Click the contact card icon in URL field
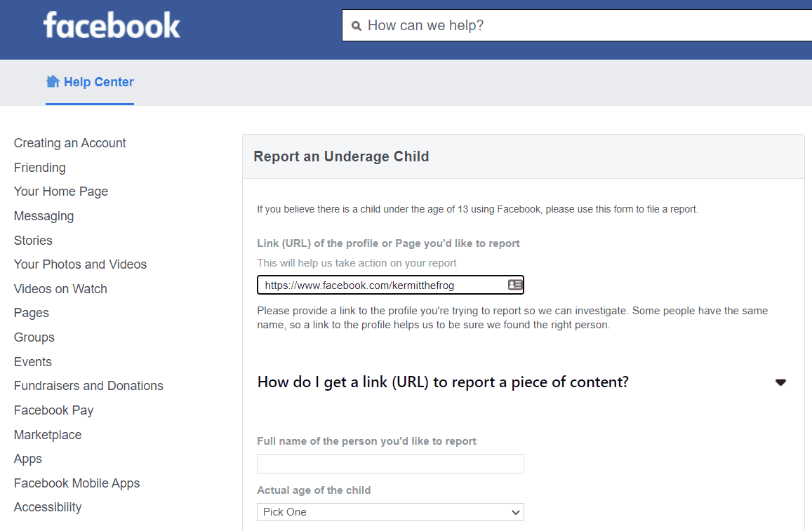 coord(515,285)
